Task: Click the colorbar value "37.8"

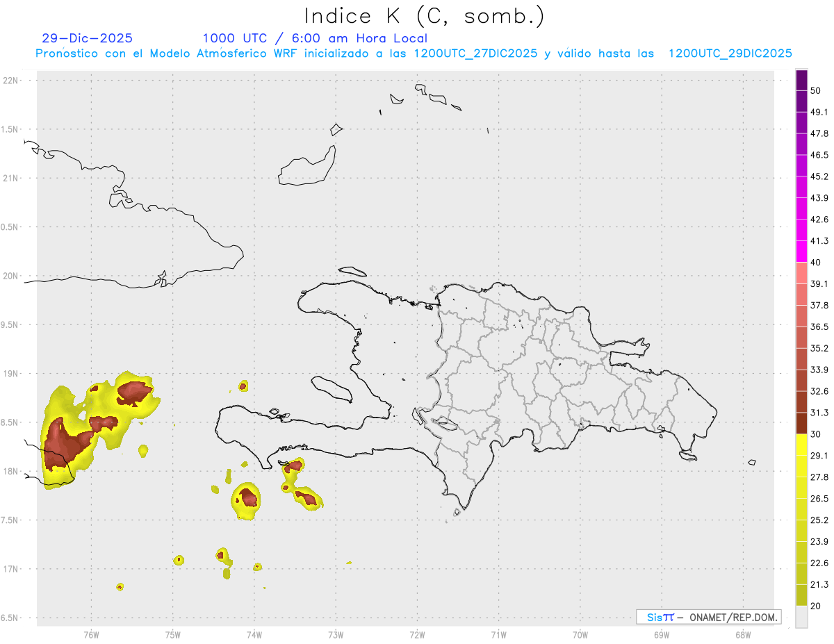Action: (x=819, y=306)
